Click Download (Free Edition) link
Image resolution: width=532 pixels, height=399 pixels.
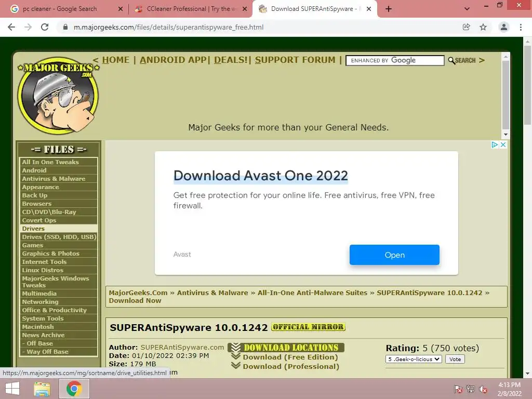pos(290,357)
